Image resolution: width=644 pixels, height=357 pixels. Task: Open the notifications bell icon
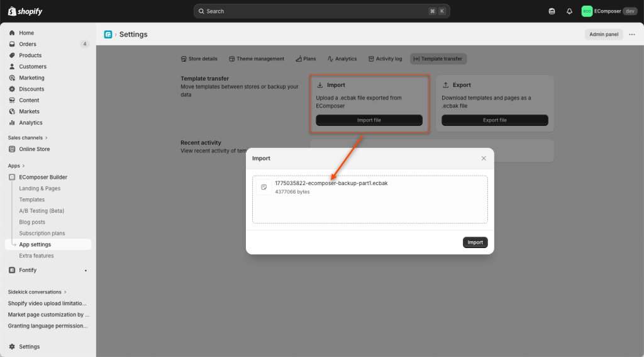point(569,11)
